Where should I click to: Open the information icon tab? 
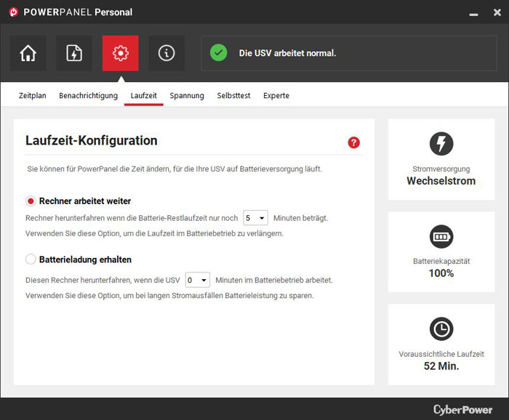click(167, 53)
